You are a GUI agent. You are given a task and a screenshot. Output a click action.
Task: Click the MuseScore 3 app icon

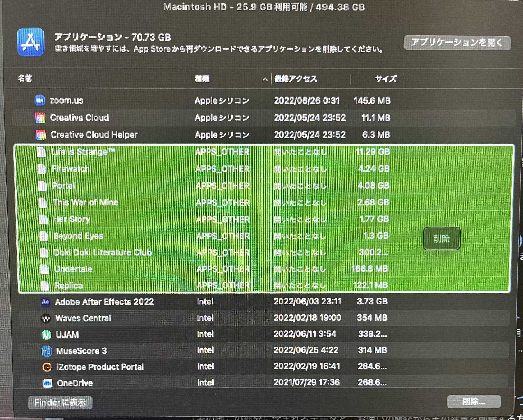point(47,351)
